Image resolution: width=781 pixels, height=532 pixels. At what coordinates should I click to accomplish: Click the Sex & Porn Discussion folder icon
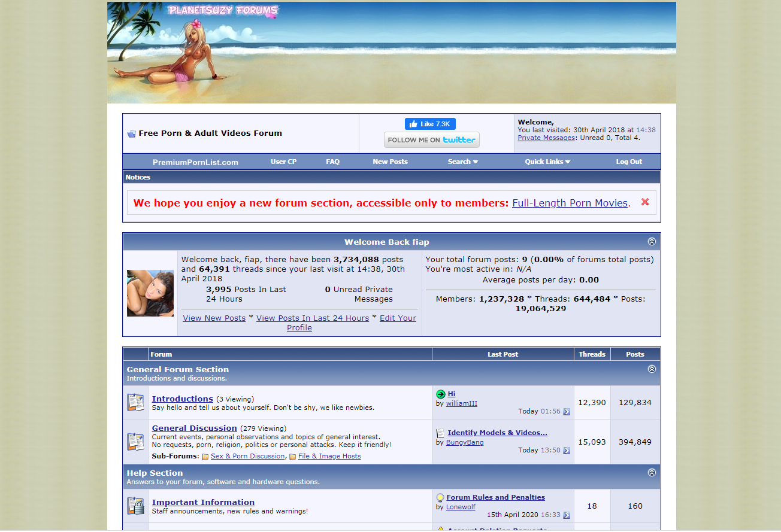pyautogui.click(x=205, y=457)
